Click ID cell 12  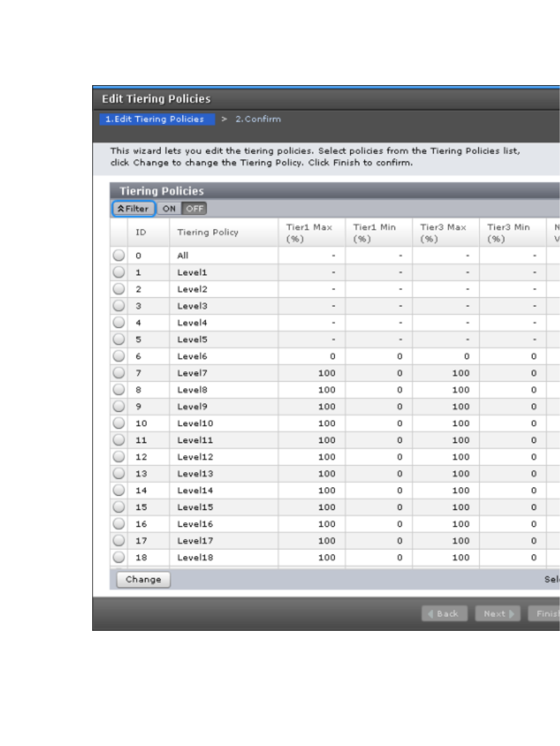click(141, 456)
